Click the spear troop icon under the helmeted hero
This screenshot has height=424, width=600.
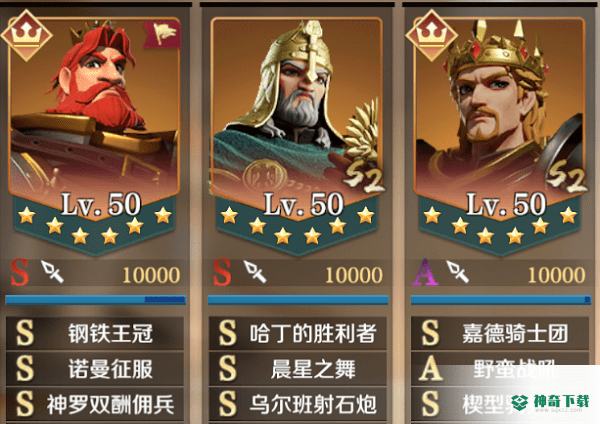pos(255,271)
